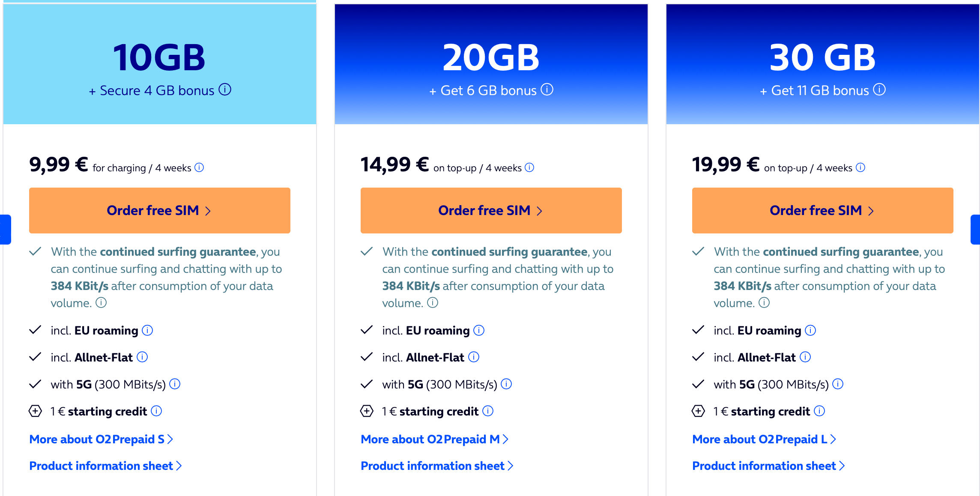Go to previous plans with left carousel arrow
980x496 pixels.
5,230
